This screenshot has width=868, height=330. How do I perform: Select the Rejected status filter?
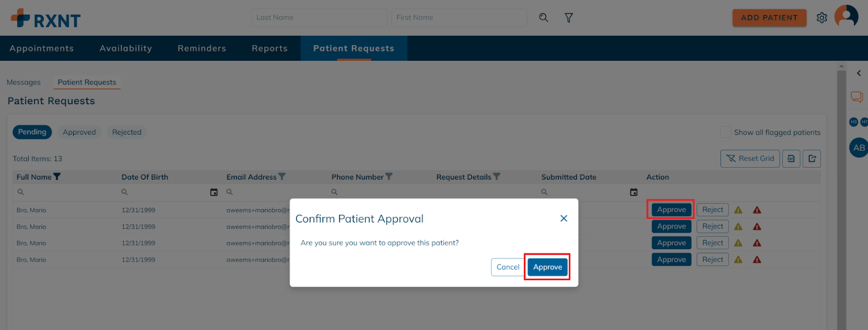click(x=127, y=132)
